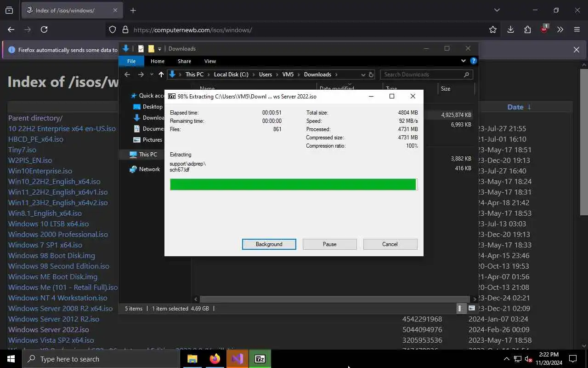Reload the Firefox page
The image size is (588, 368).
pyautogui.click(x=44, y=29)
